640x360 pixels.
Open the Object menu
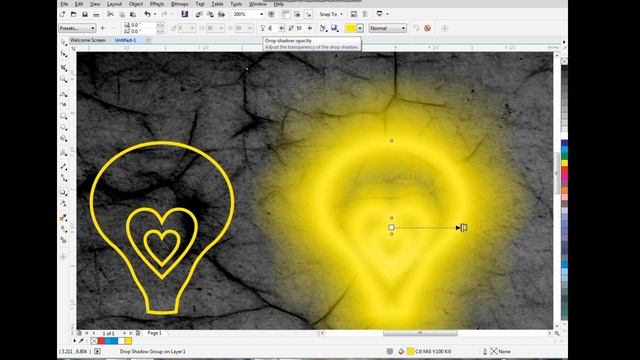coord(136,4)
